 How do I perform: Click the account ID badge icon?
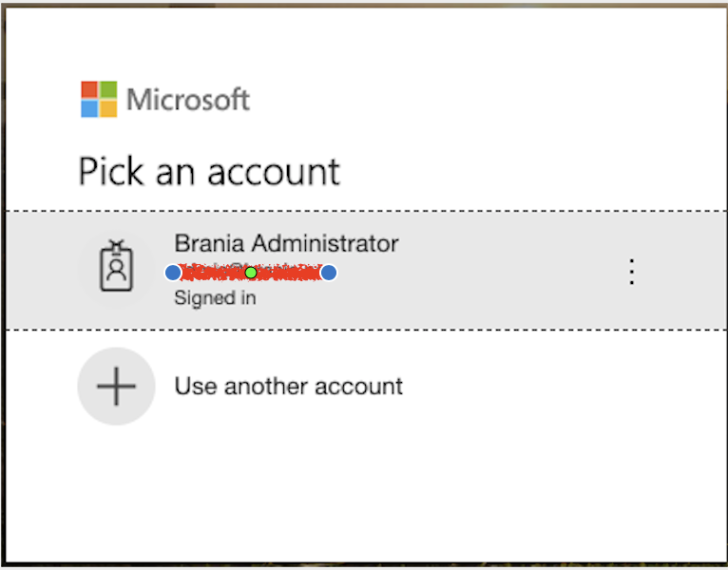click(116, 269)
